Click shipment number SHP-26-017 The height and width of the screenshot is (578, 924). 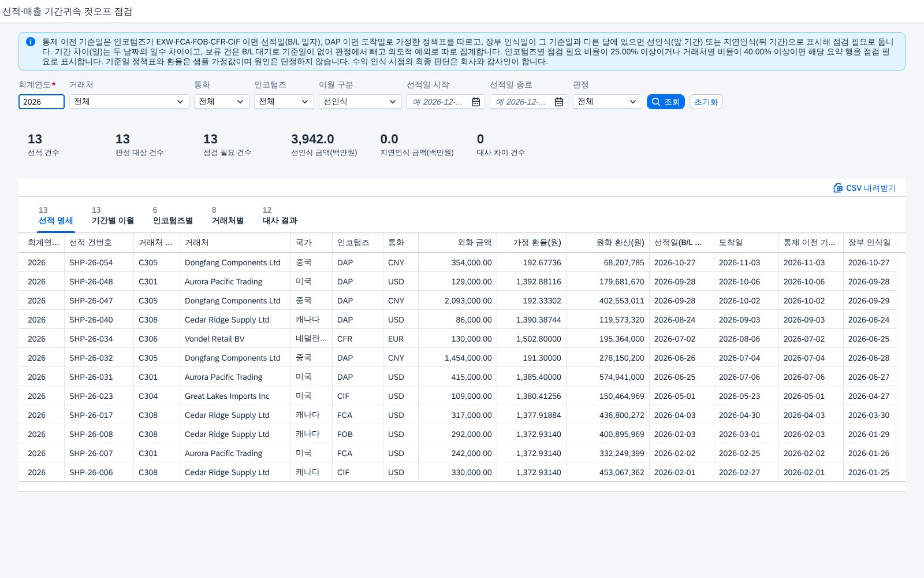[x=91, y=415]
